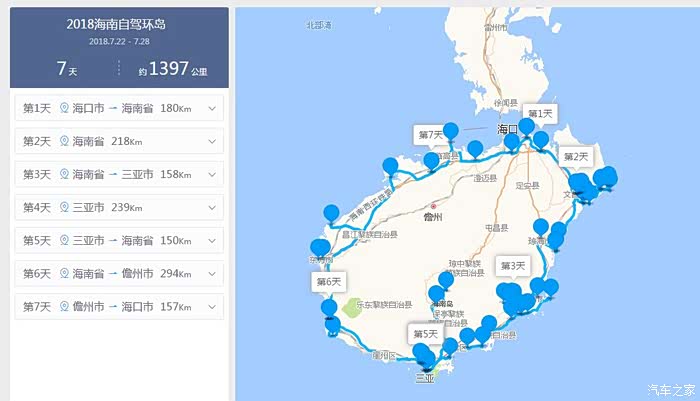Expand the 第7天 row chevron

(212, 307)
